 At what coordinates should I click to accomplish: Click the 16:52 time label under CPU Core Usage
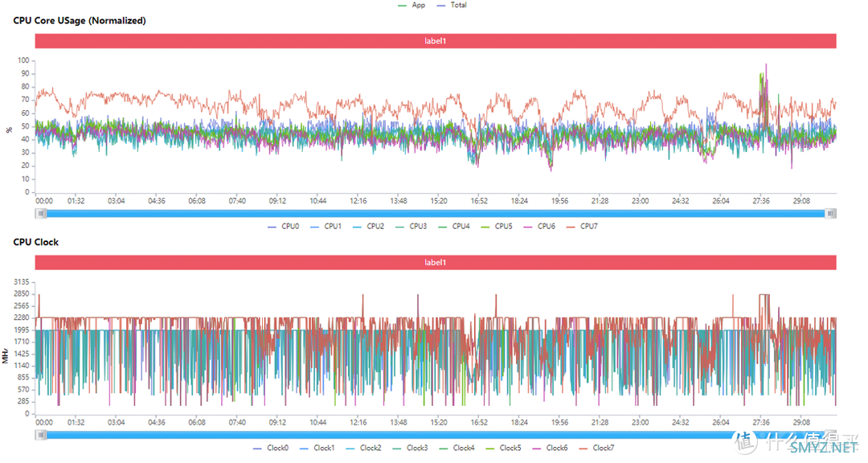click(x=479, y=201)
